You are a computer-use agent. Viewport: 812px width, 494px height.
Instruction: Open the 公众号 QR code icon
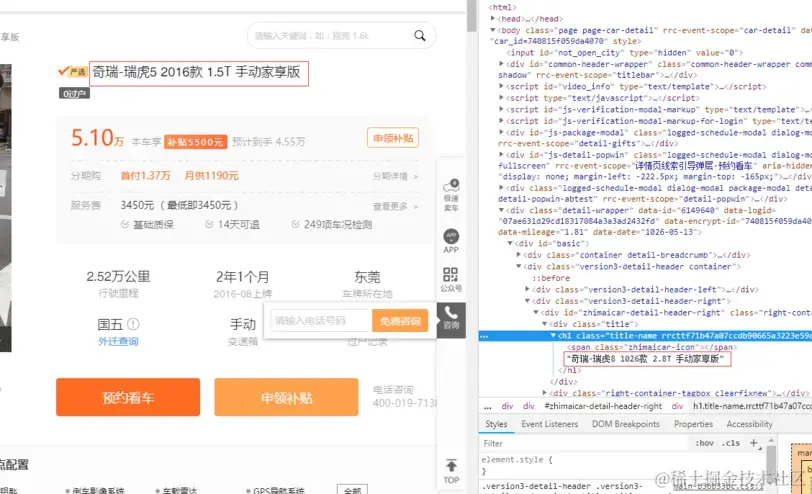(451, 279)
